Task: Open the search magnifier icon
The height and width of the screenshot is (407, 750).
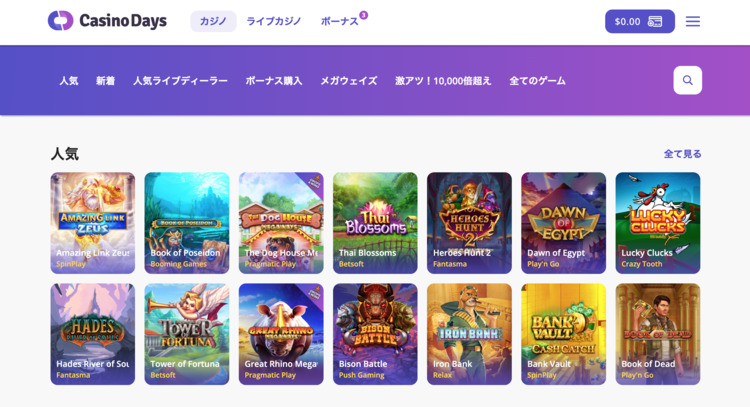Action: tap(687, 80)
